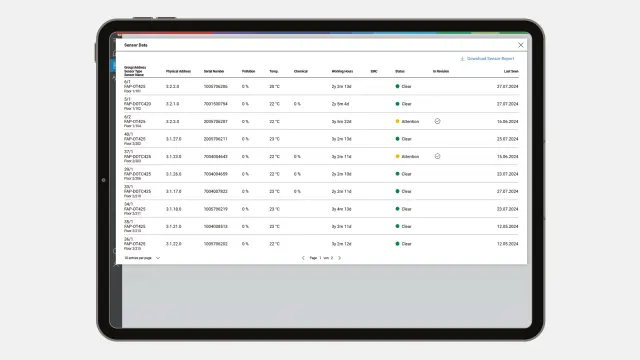Click working hours '2y 5m 4d' in row 3.2.1.0
640x360 pixels.
[340, 104]
